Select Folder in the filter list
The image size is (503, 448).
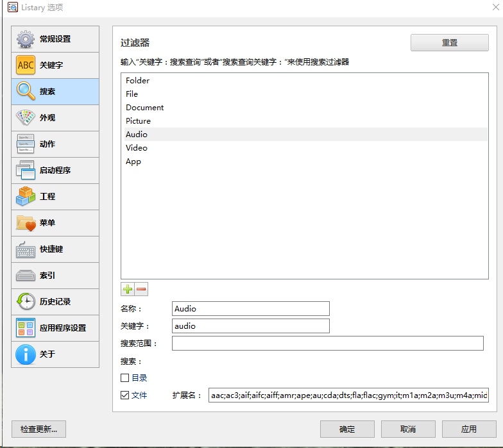pyautogui.click(x=305, y=81)
